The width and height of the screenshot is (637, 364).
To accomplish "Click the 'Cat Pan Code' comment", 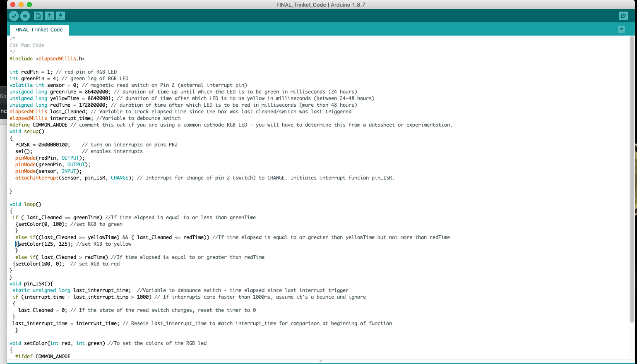I will pos(27,45).
